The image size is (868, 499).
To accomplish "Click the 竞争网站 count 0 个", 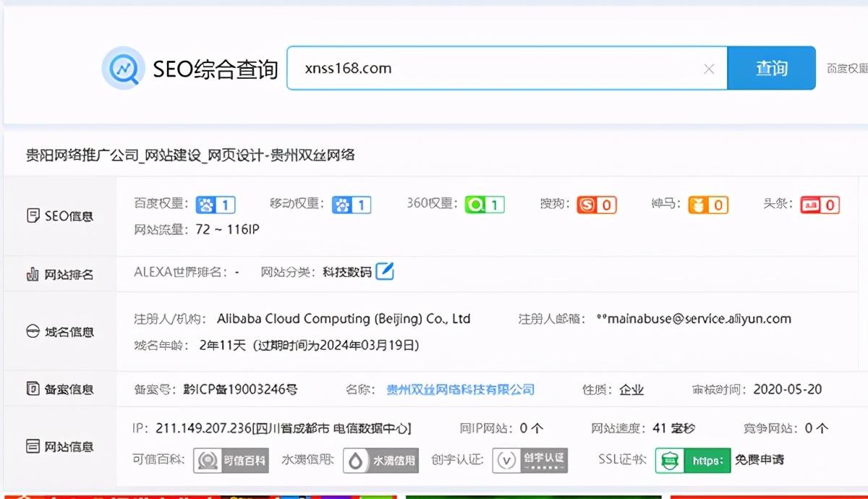I will (x=817, y=428).
